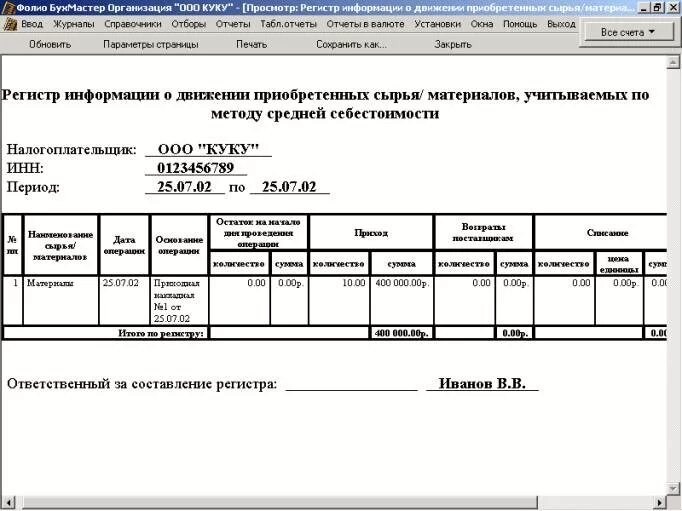Click the operation date cell in row 1

[124, 300]
